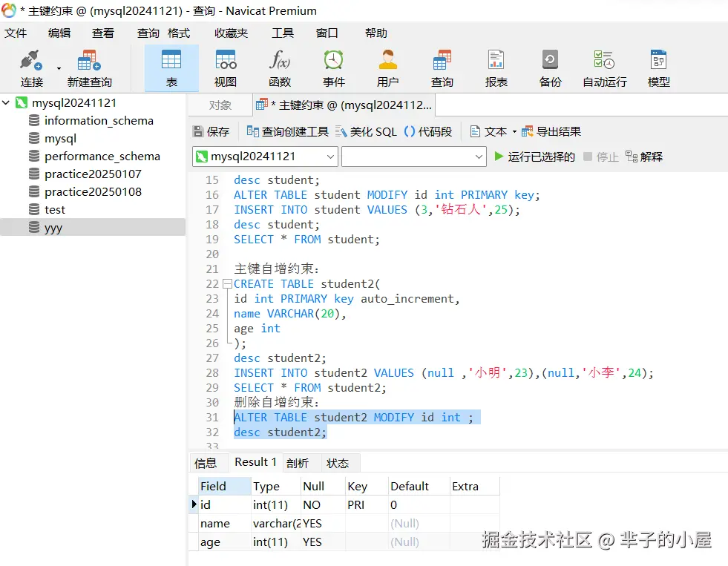728x566 pixels.
Task: Open the 代码段 code snippets
Action: coord(428,132)
